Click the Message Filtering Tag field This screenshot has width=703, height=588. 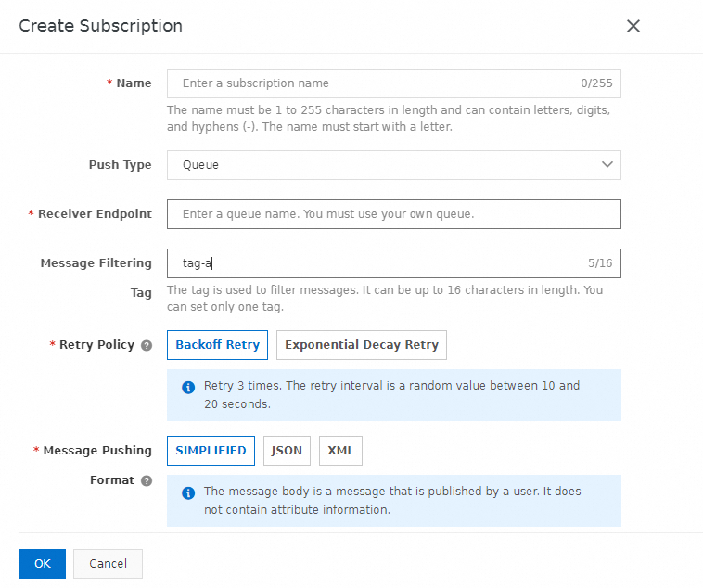[x=393, y=263]
